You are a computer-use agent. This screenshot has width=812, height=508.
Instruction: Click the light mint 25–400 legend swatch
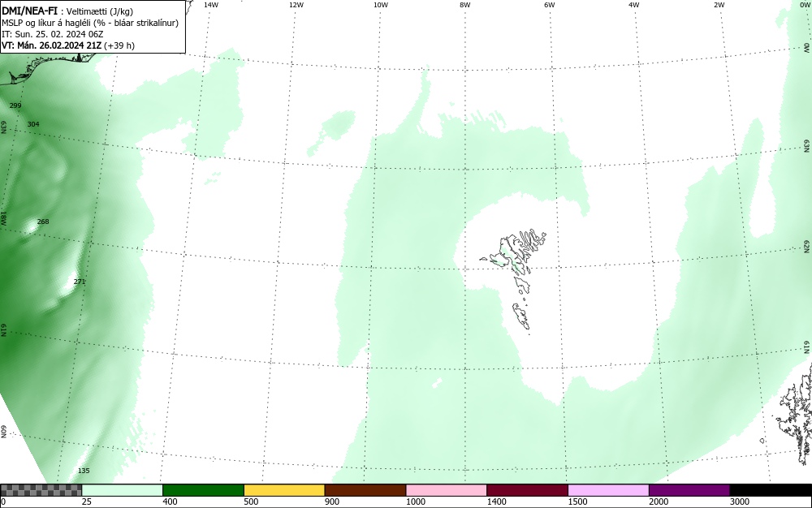[x=123, y=490]
